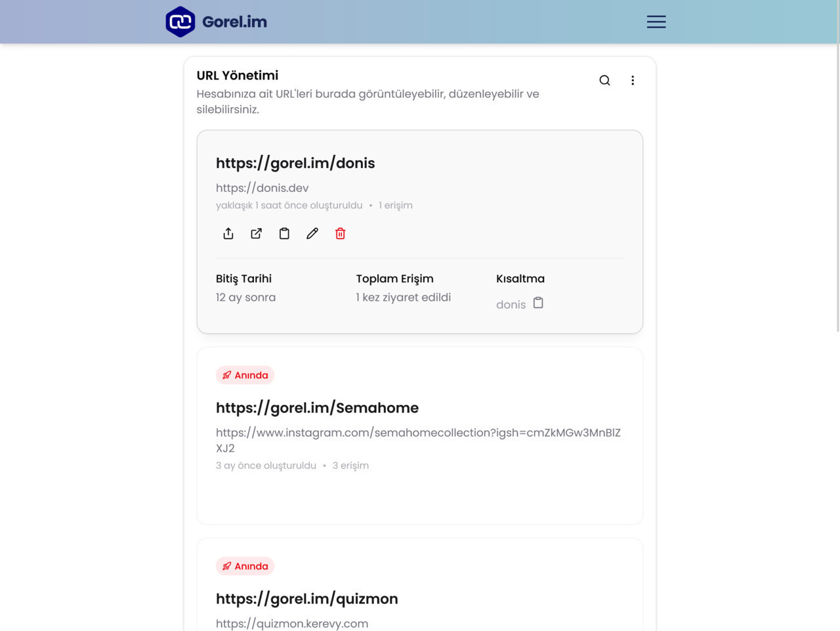Copy the donis shortcode beside Kısaltma
The width and height of the screenshot is (840, 631).
pyautogui.click(x=538, y=303)
